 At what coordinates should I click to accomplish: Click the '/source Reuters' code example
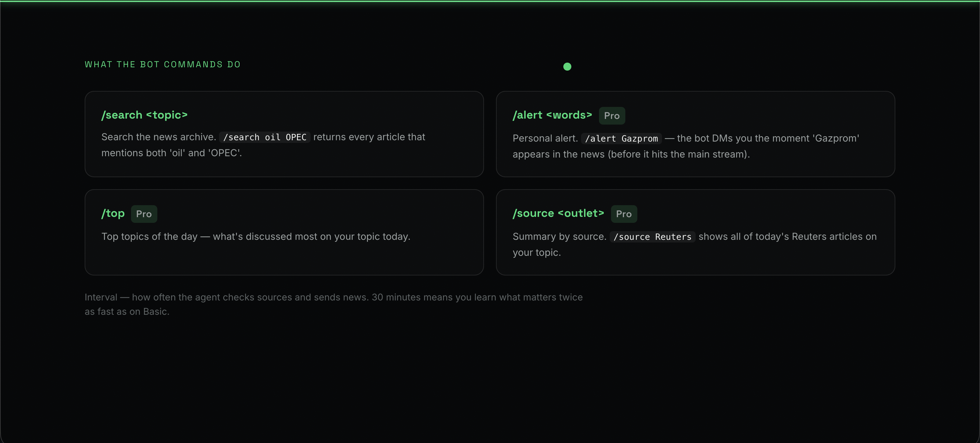(652, 237)
